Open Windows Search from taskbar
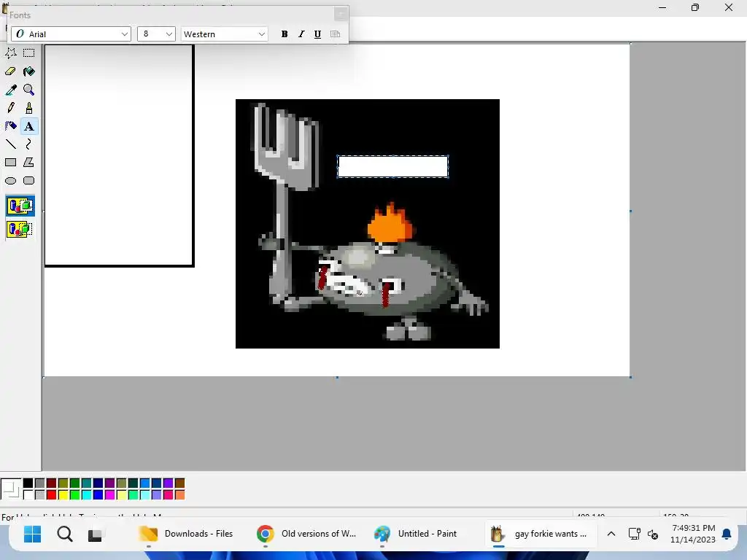This screenshot has height=560, width=747. pos(65,534)
